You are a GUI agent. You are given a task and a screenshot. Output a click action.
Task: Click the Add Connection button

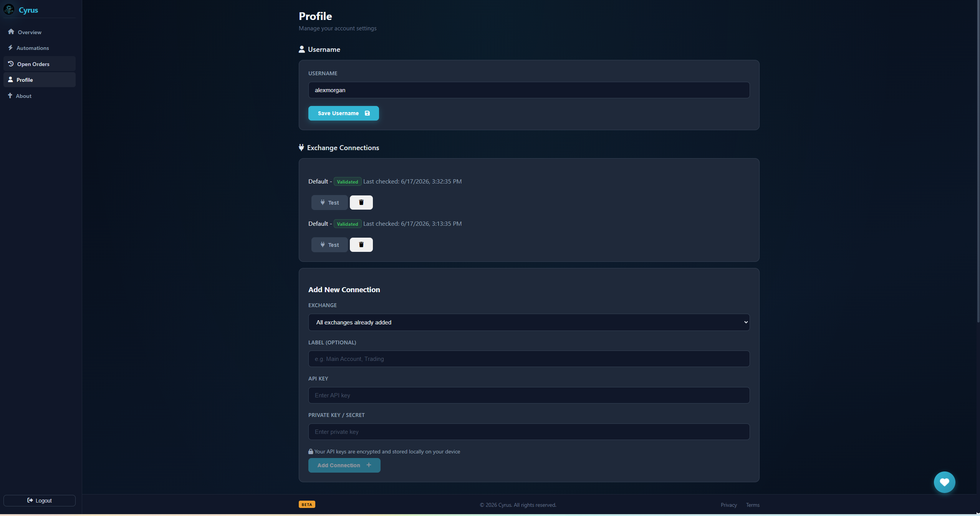pos(344,465)
